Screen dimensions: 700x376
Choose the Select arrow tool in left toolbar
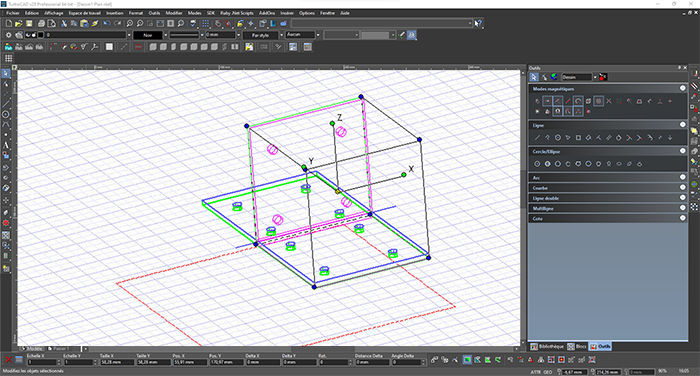[6, 73]
